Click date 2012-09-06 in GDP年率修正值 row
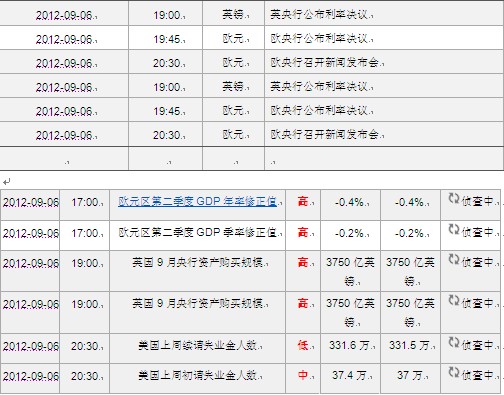 pos(31,202)
